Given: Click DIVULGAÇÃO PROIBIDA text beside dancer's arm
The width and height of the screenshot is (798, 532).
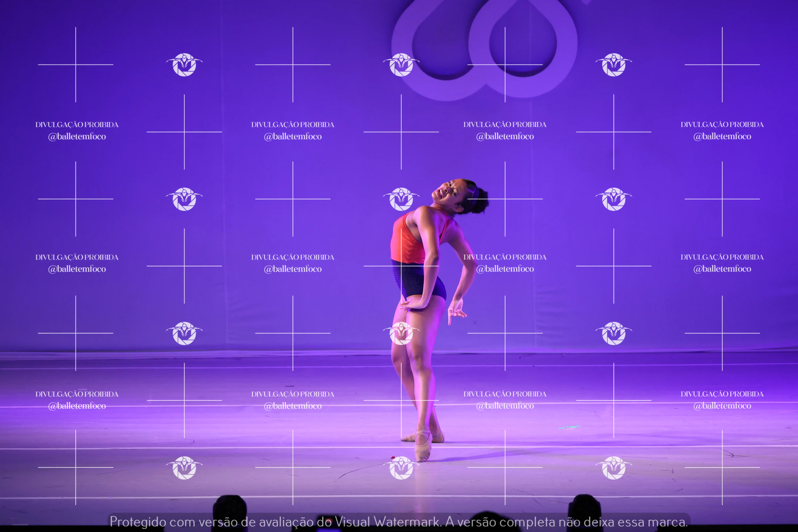Looking at the screenshot, I should pos(505,257).
